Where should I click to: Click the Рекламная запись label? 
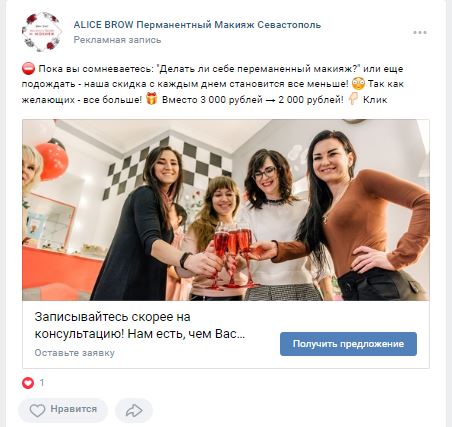click(117, 40)
